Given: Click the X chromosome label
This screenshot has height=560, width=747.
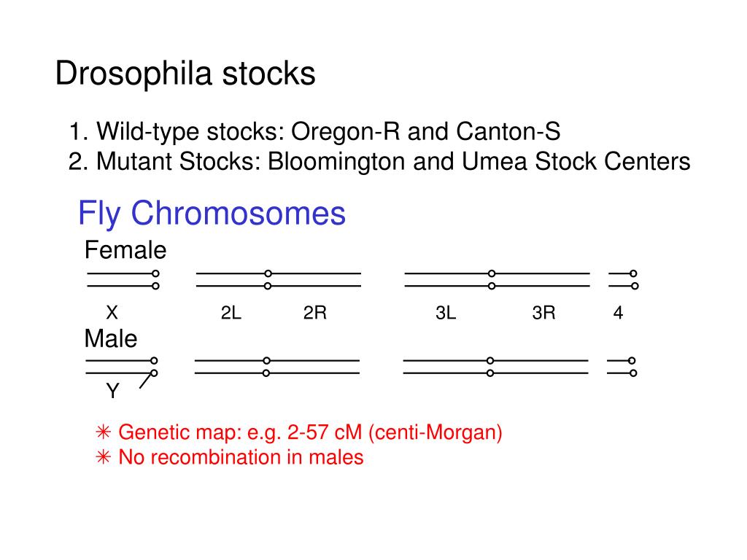Looking at the screenshot, I should click(x=112, y=313).
